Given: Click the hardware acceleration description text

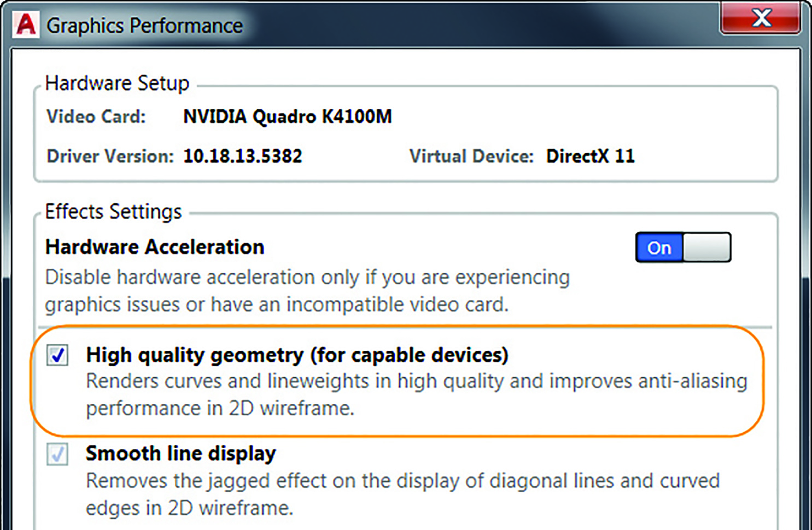Looking at the screenshot, I should pyautogui.click(x=307, y=291).
